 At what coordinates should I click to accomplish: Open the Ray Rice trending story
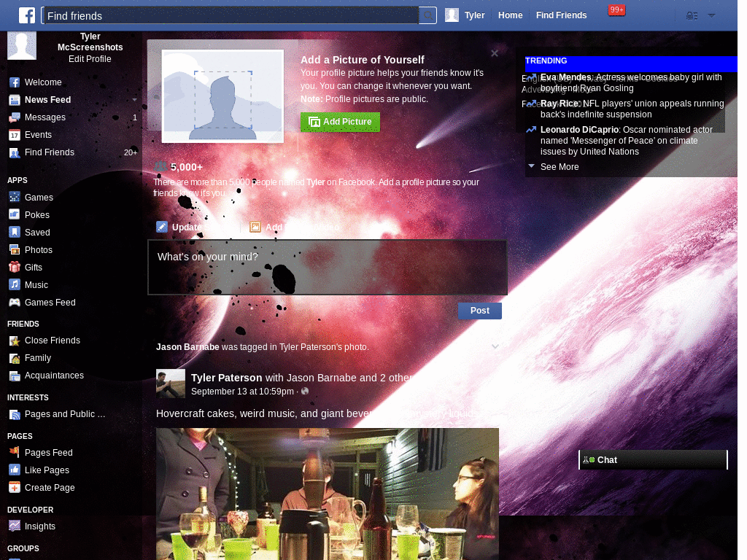coord(632,109)
